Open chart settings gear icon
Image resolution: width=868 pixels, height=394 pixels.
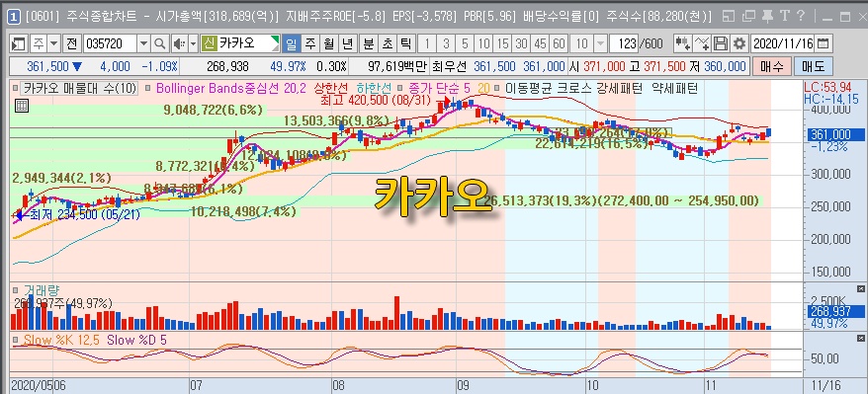738,43
